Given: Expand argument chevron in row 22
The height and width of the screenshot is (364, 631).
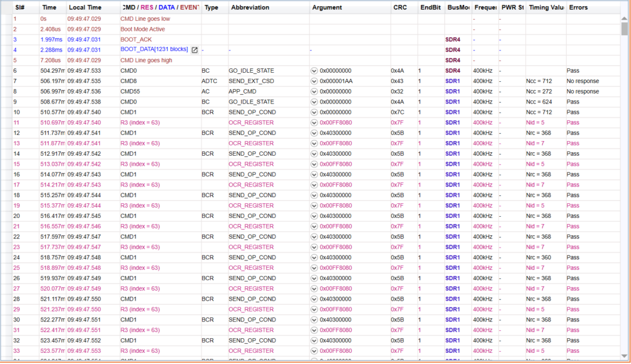Looking at the screenshot, I should point(314,237).
